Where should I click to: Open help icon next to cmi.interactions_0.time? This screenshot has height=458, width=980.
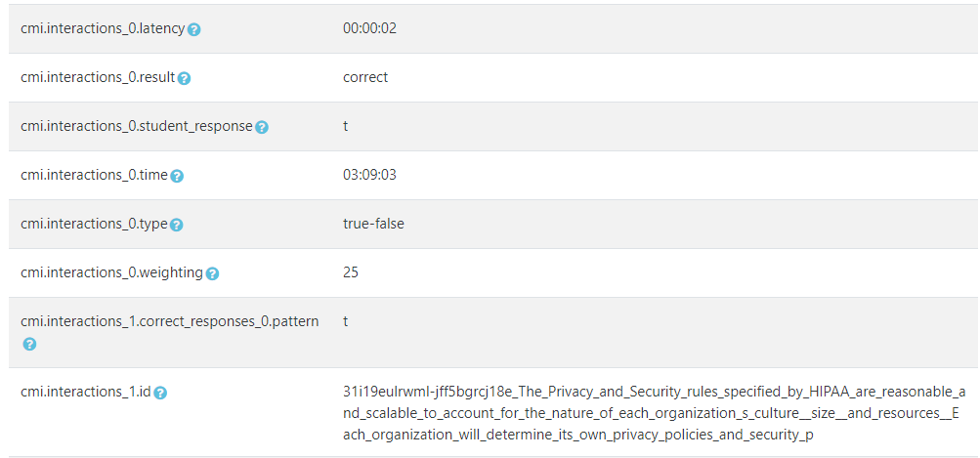pyautogui.click(x=177, y=176)
